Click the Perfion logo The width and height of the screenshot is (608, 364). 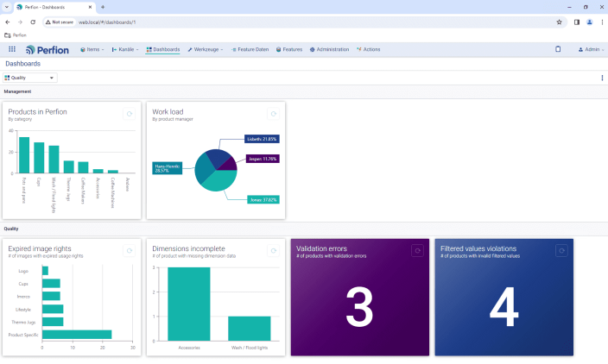tap(47, 49)
